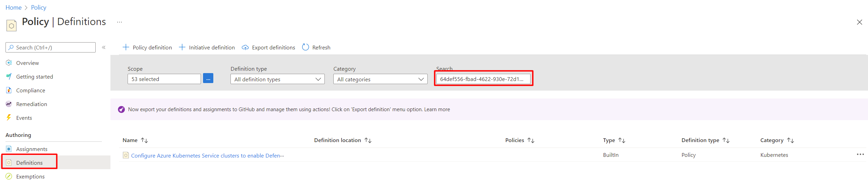The height and width of the screenshot is (186, 868).
Task: Expand the All categories dropdown
Action: [380, 79]
